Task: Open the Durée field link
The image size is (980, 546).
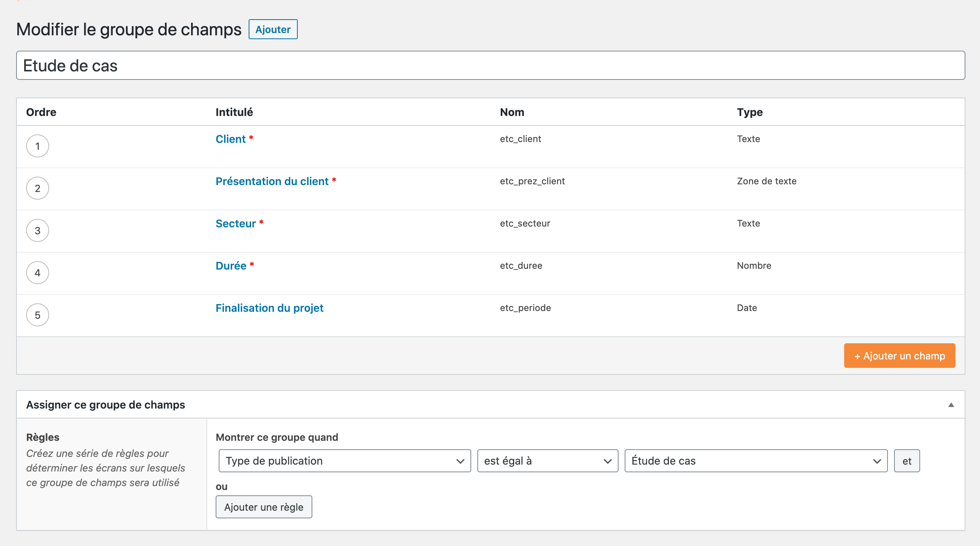Action: [x=231, y=266]
